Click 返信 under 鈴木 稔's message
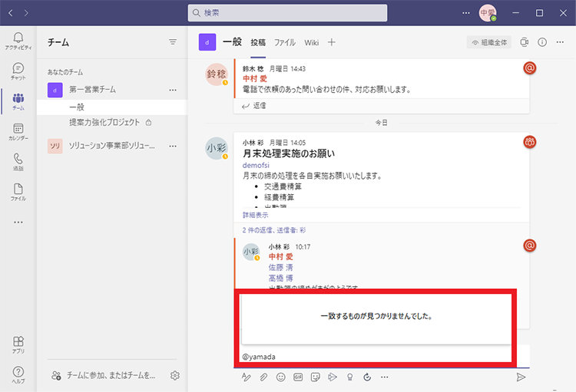Screen dimensions: 576x392 [x=254, y=106]
